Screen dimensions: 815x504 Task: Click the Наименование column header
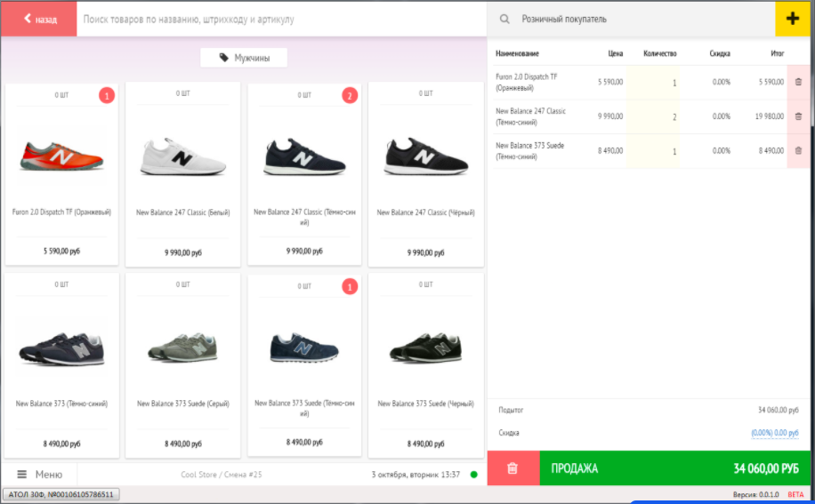517,53
